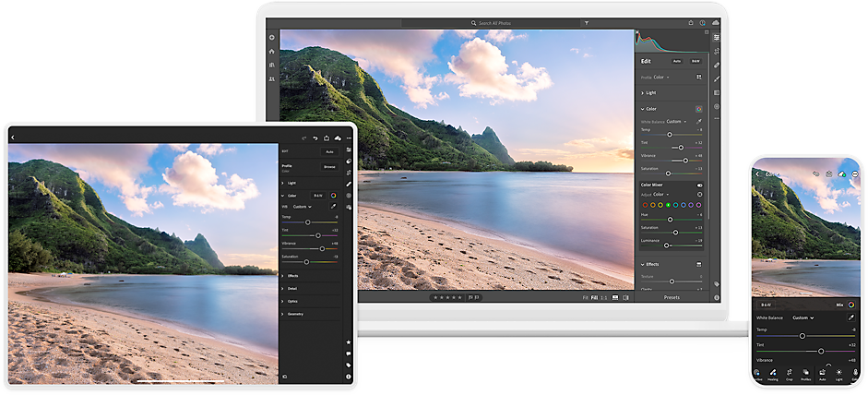Open the Sharing people icon on laptop sidebar

(x=272, y=79)
